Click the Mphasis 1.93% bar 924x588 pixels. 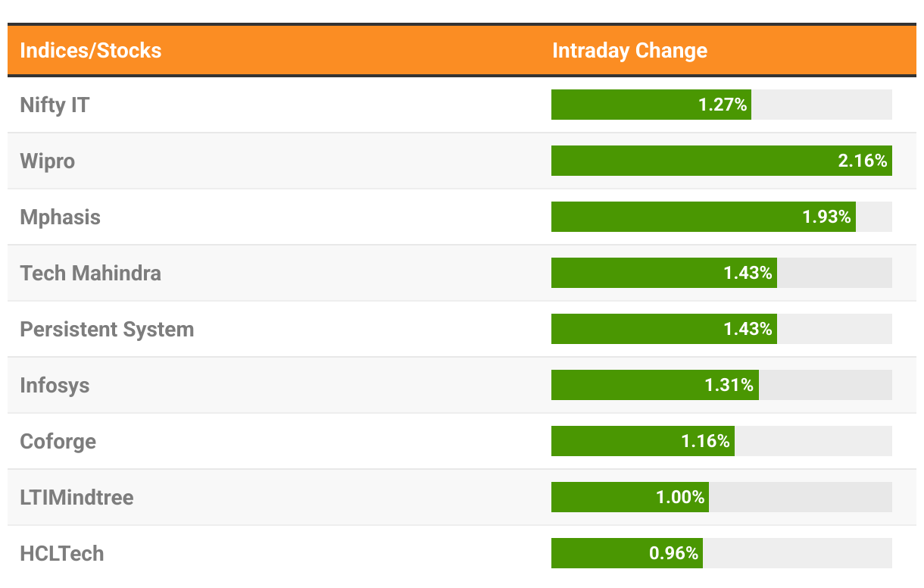703,217
